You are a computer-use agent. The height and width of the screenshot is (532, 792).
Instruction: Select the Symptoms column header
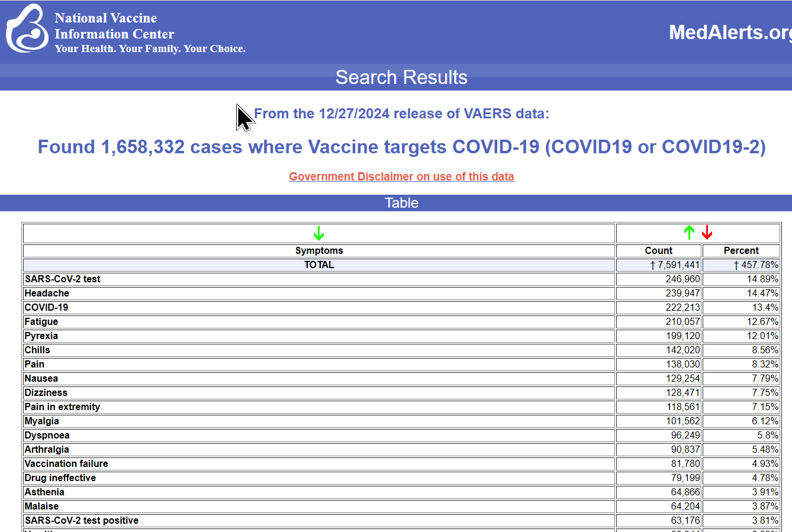[x=318, y=250]
